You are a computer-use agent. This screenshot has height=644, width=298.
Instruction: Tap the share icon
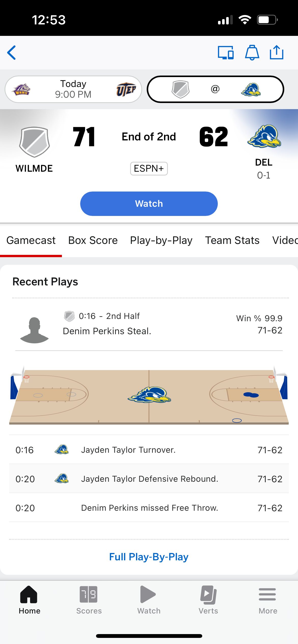[x=276, y=53]
